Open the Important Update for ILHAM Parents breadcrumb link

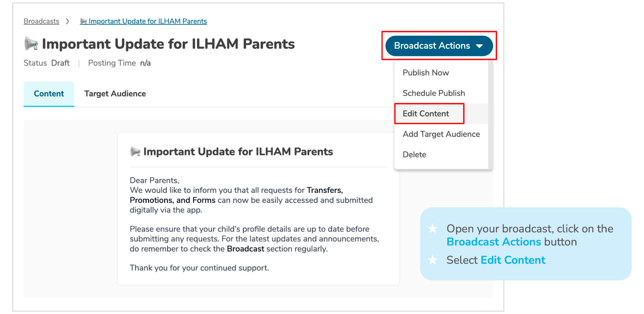pos(148,21)
